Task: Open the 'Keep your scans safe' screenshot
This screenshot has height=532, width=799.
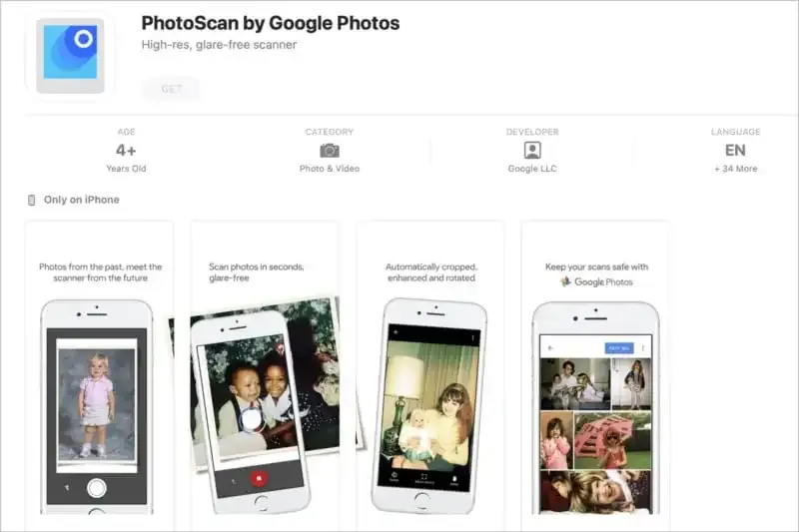Action: pyautogui.click(x=595, y=375)
